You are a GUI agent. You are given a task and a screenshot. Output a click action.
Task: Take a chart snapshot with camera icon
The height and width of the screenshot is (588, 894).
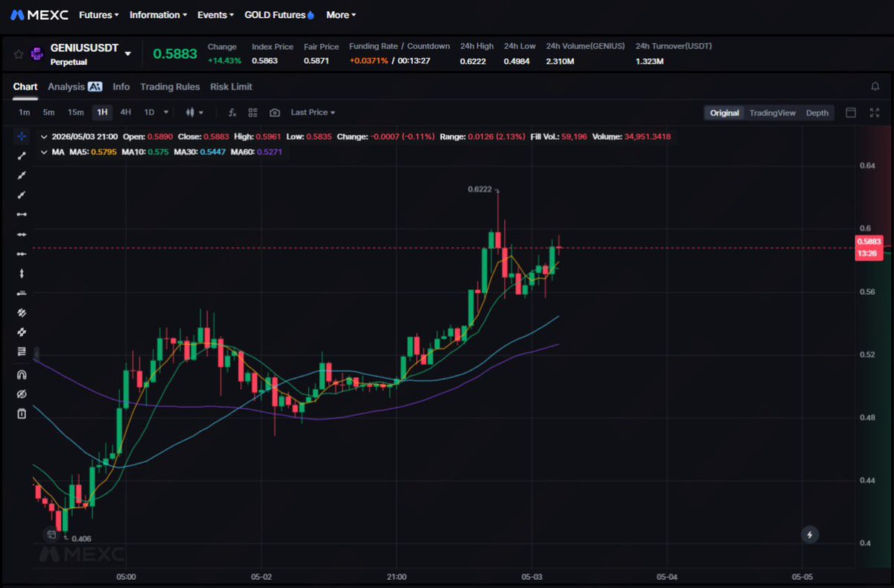coord(274,113)
